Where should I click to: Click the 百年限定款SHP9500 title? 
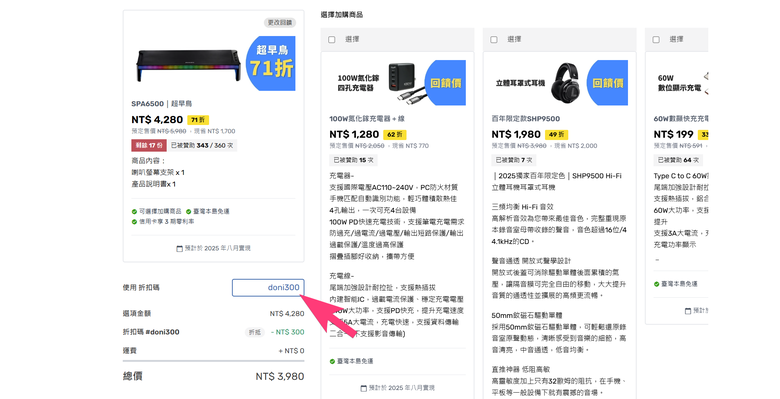pos(526,119)
